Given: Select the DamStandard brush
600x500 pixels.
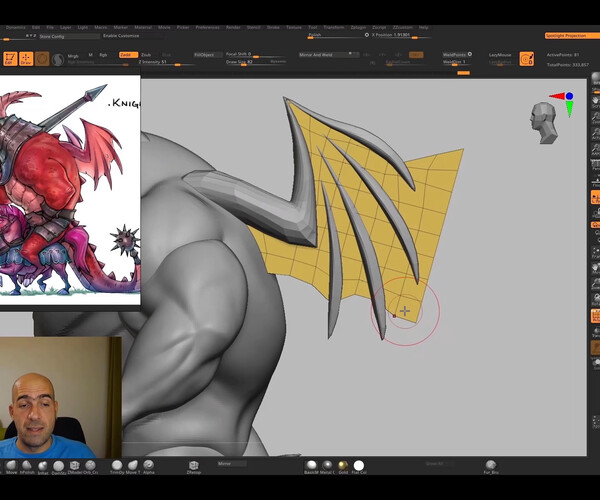Looking at the screenshot, I should coord(59,466).
